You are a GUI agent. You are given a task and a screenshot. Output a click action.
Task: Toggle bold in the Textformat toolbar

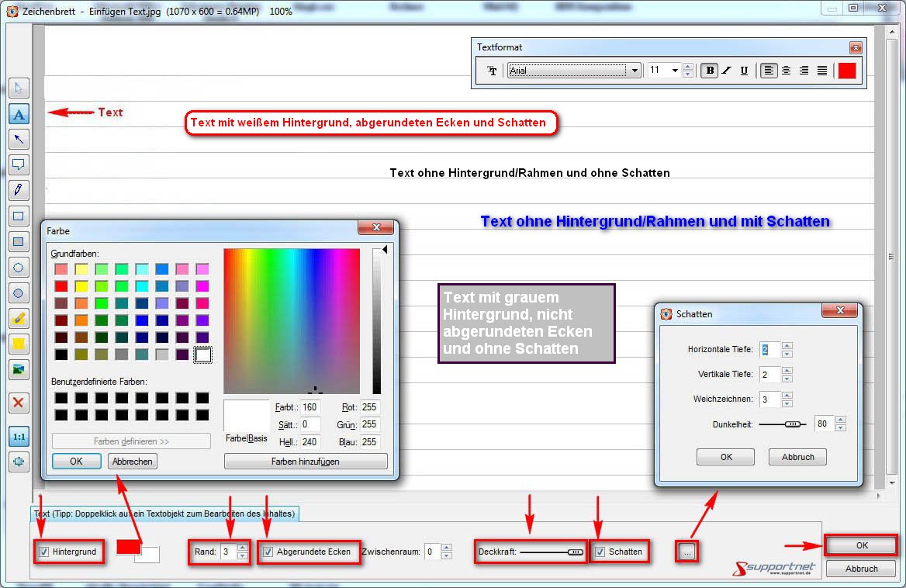[x=709, y=71]
